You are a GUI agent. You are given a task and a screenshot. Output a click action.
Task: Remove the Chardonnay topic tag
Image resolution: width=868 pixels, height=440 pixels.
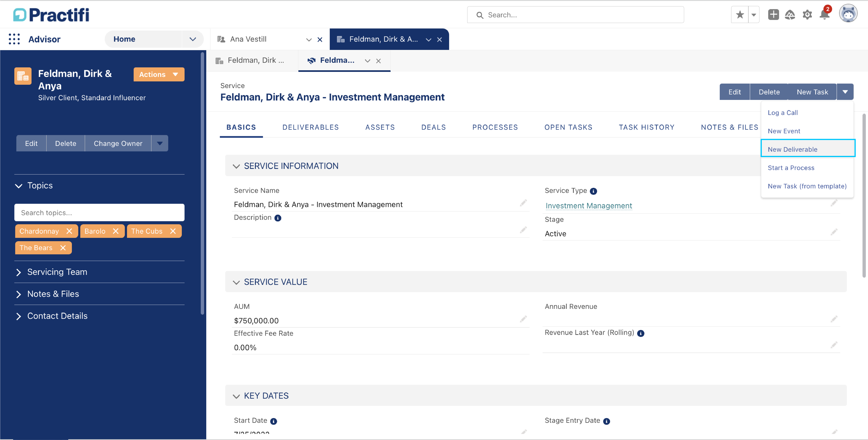(x=69, y=231)
